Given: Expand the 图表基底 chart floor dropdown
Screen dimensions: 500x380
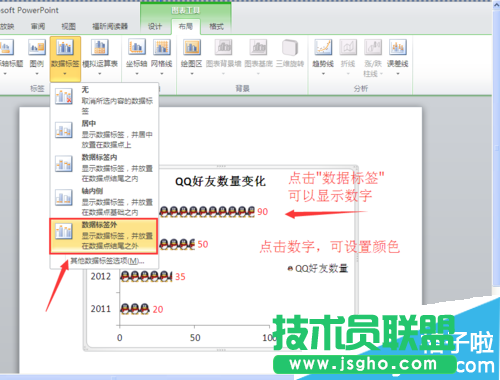Looking at the screenshot, I should pos(258,74).
